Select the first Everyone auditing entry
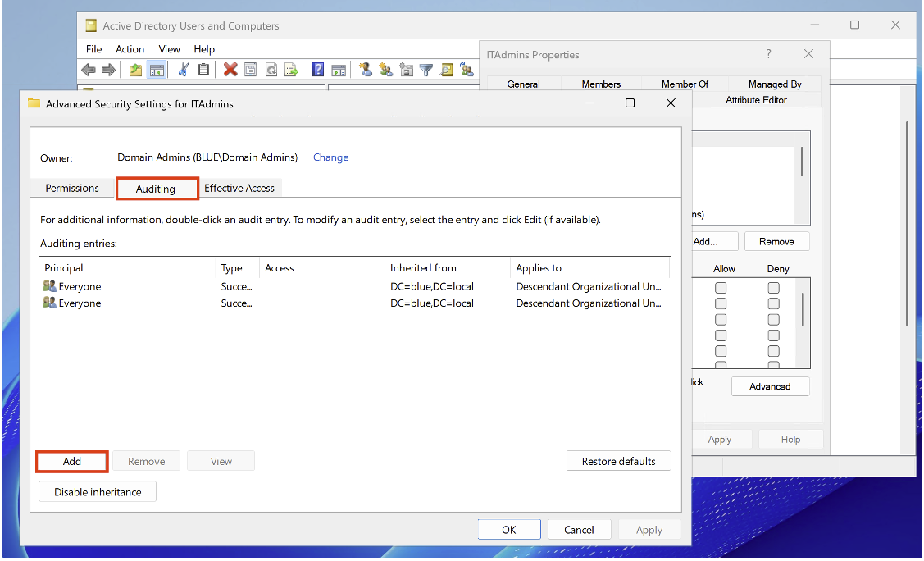Screen dimensions: 924x561 point(80,287)
